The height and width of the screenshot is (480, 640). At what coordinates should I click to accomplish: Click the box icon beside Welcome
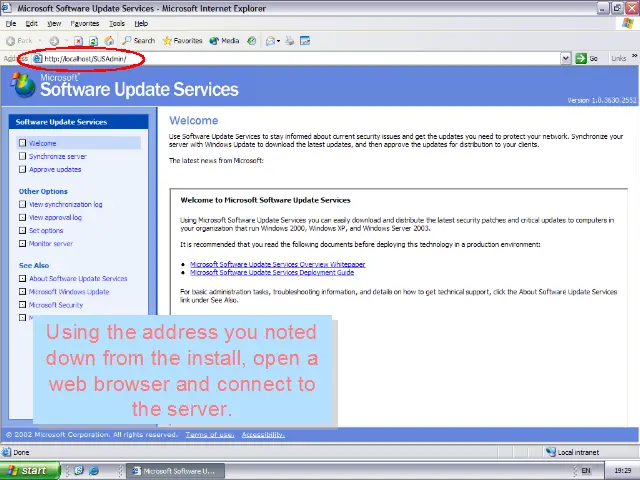pos(22,143)
